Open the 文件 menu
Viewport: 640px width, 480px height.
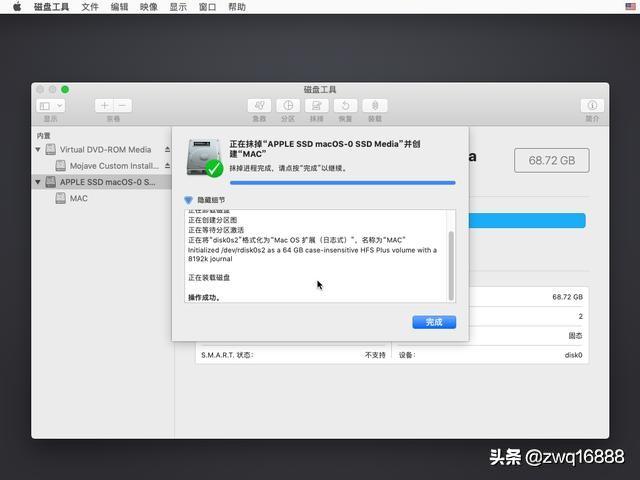click(90, 7)
